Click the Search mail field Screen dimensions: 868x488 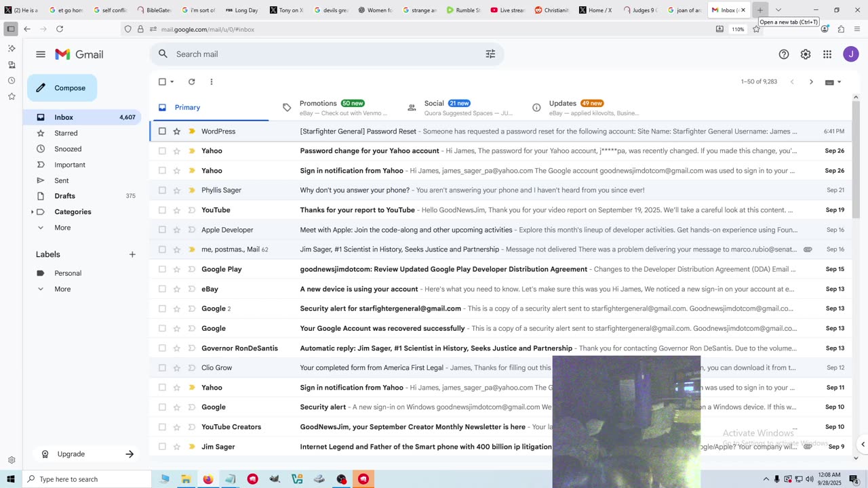[x=325, y=54]
